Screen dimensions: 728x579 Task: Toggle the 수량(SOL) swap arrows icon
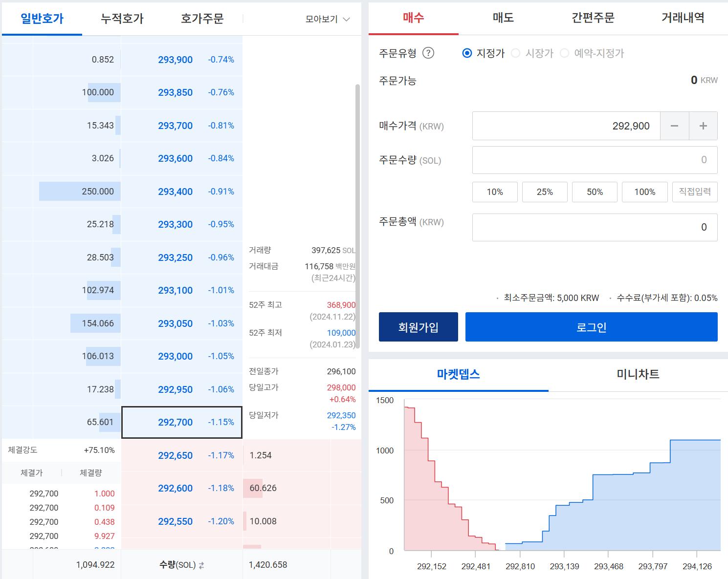click(201, 565)
